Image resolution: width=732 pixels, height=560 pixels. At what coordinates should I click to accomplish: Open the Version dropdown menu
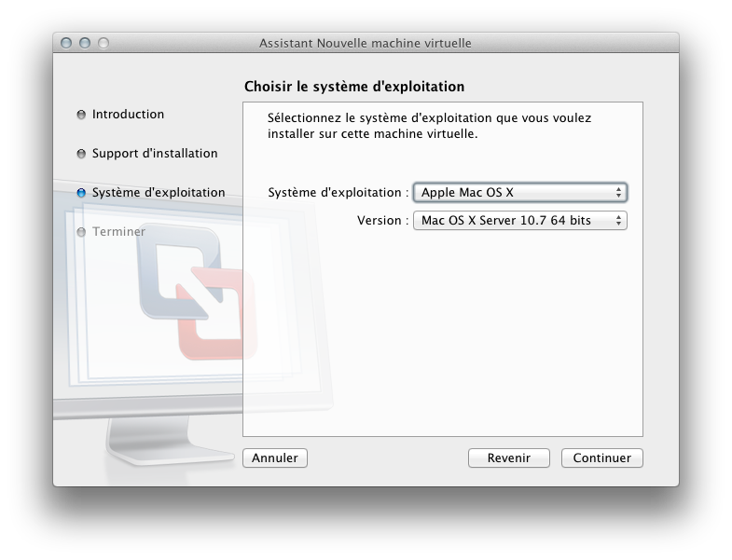(x=520, y=220)
